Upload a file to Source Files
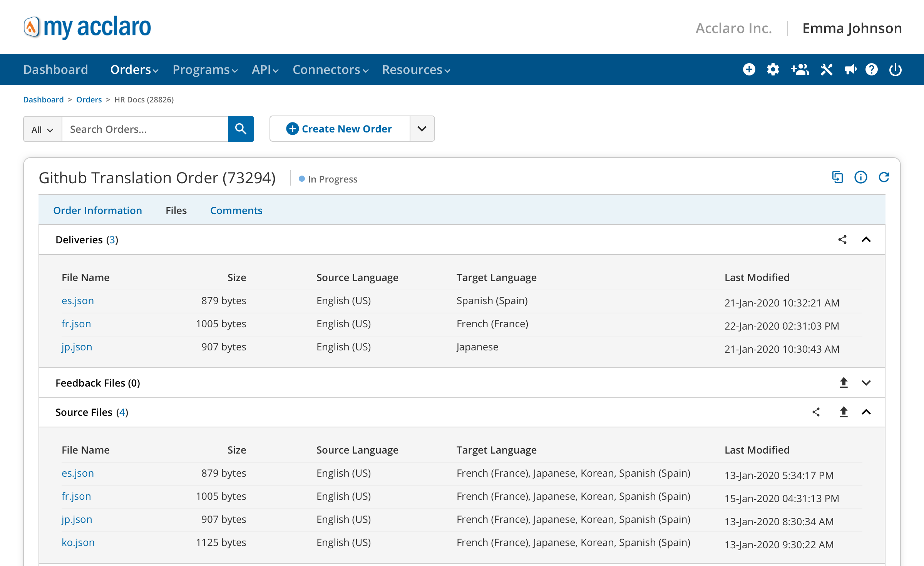This screenshot has width=924, height=566. pyautogui.click(x=844, y=412)
